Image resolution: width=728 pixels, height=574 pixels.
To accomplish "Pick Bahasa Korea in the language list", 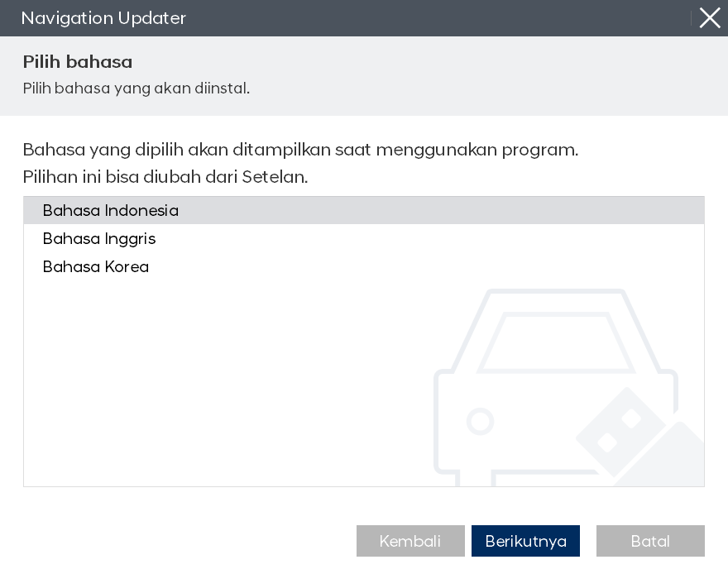I will pyautogui.click(x=96, y=267).
